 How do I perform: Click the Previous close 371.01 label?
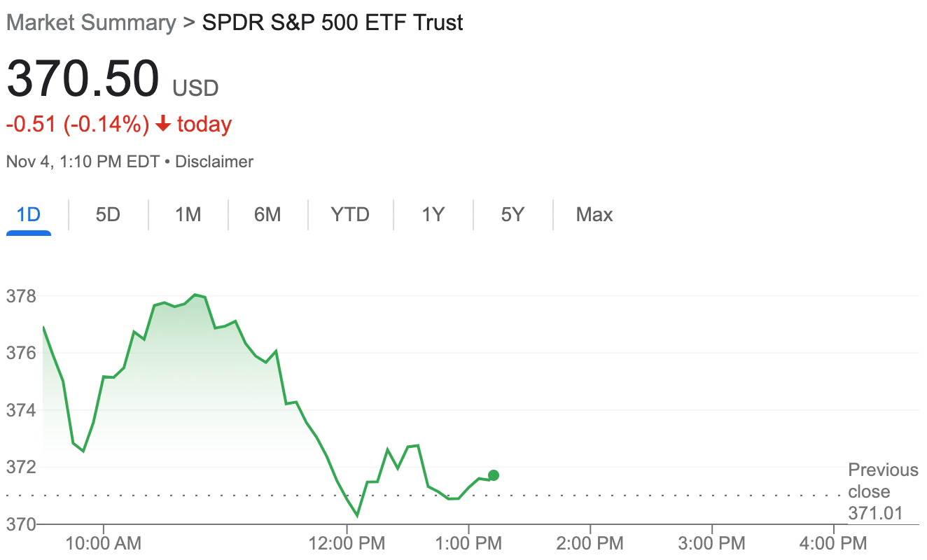(883, 491)
